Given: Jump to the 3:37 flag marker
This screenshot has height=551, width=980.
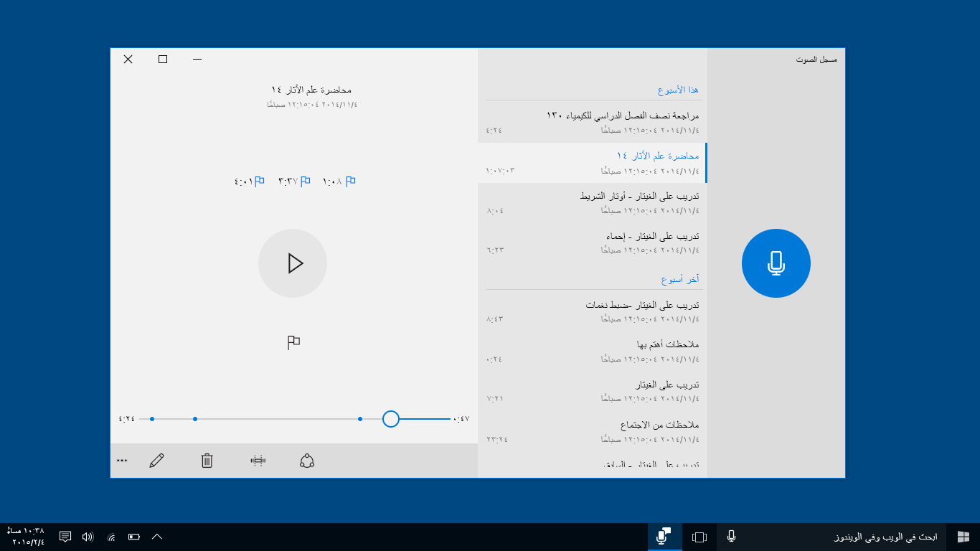Looking at the screenshot, I should coord(294,182).
